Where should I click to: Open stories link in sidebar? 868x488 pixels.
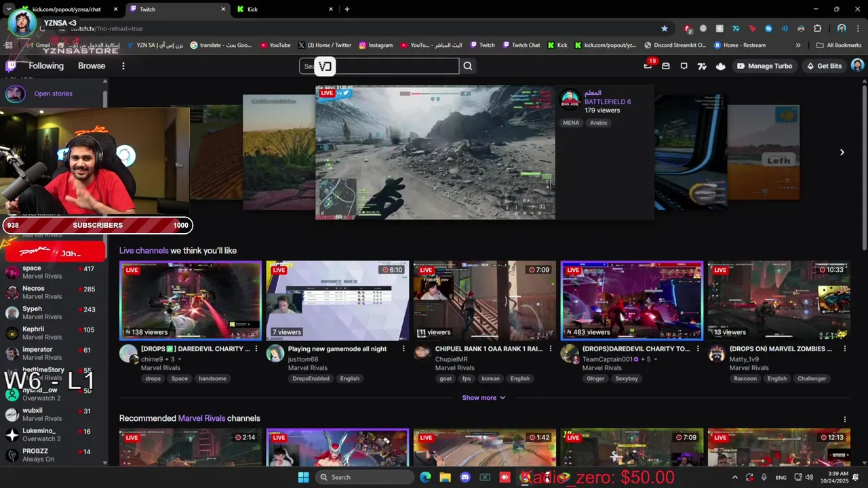pos(53,94)
